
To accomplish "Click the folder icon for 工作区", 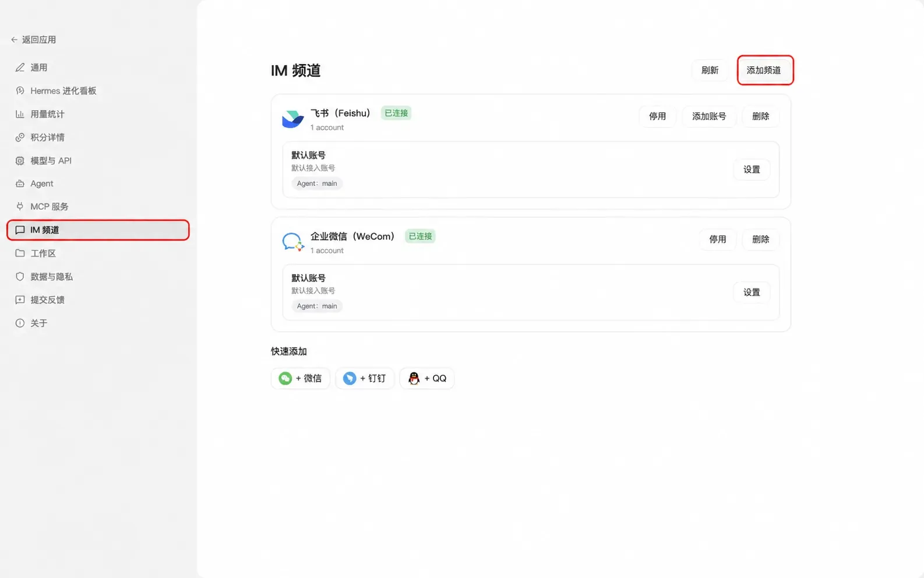I will (x=20, y=253).
